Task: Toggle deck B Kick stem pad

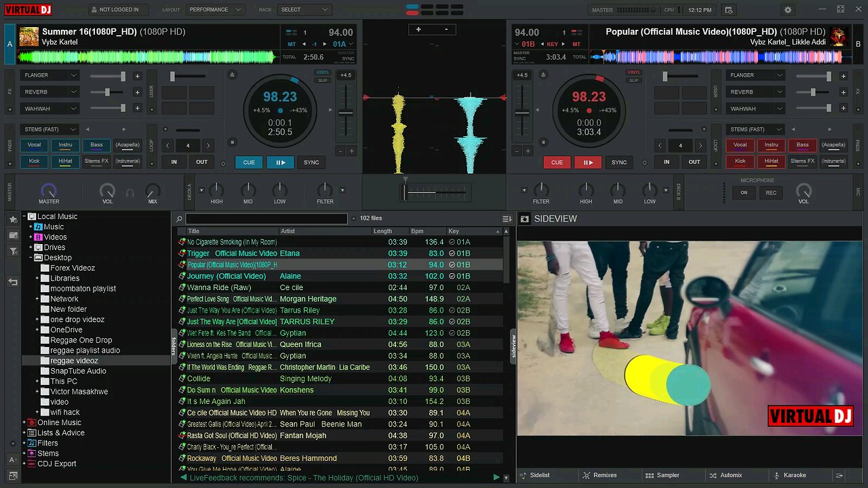Action: 740,161
